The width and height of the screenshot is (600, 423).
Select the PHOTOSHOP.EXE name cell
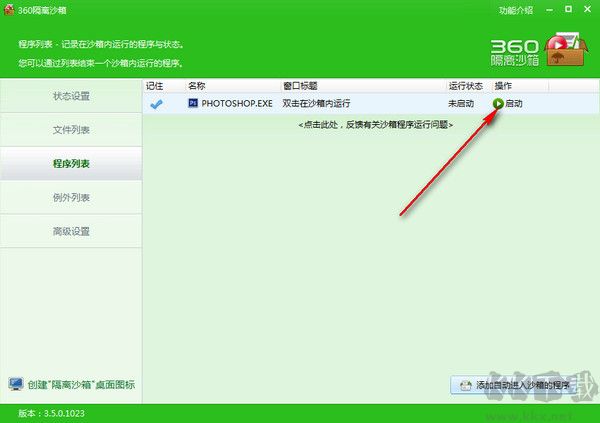(237, 103)
